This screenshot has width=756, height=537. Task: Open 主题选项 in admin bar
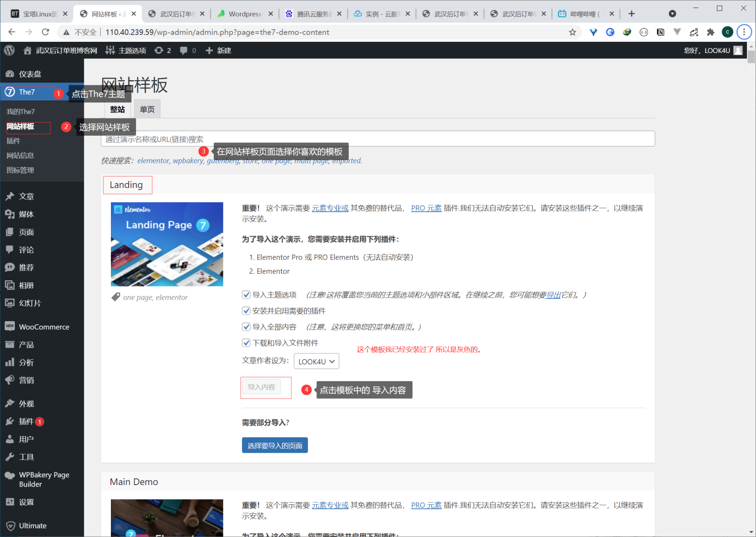[x=126, y=50]
